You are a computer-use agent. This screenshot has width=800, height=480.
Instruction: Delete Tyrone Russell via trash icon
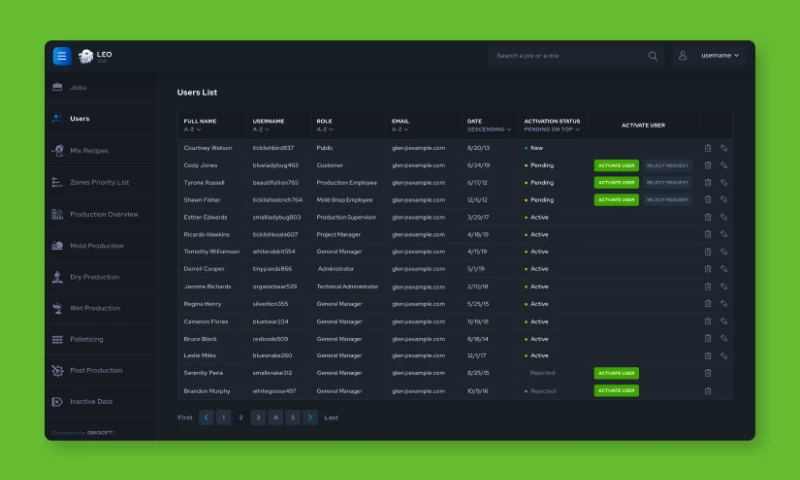coord(708,183)
